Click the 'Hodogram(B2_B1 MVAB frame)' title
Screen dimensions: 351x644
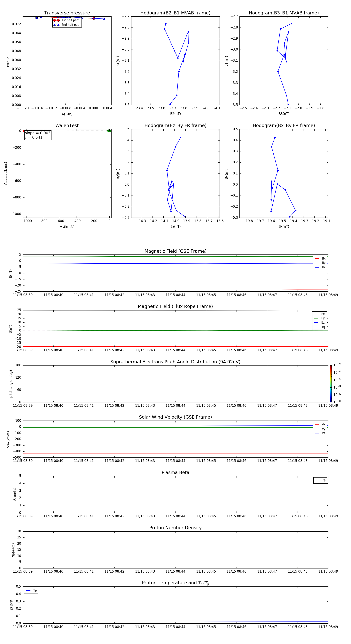(175, 13)
